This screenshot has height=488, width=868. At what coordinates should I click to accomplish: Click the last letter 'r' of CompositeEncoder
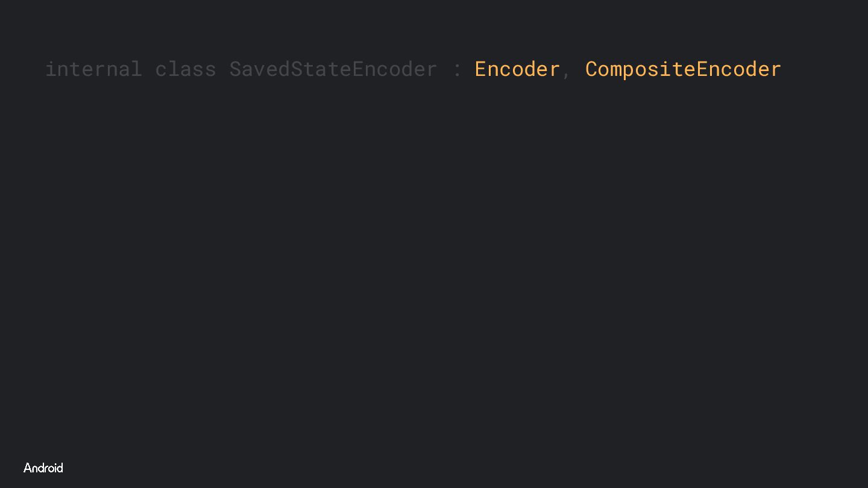point(776,70)
